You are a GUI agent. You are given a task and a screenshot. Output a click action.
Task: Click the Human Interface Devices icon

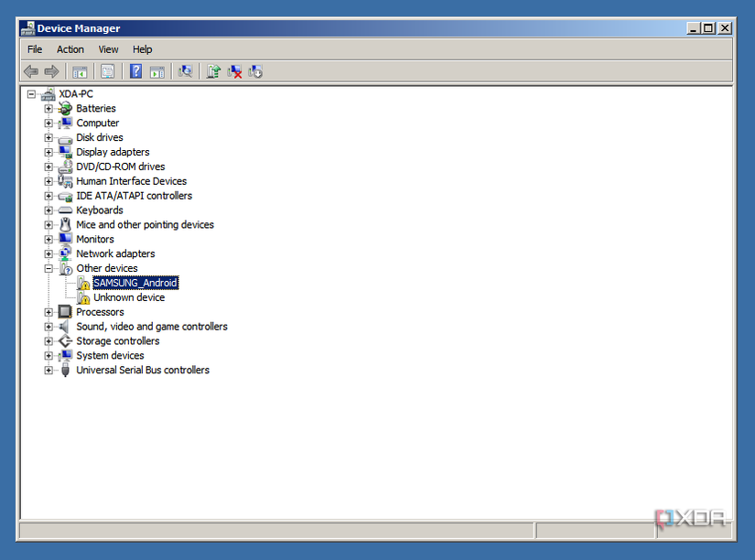click(x=65, y=181)
